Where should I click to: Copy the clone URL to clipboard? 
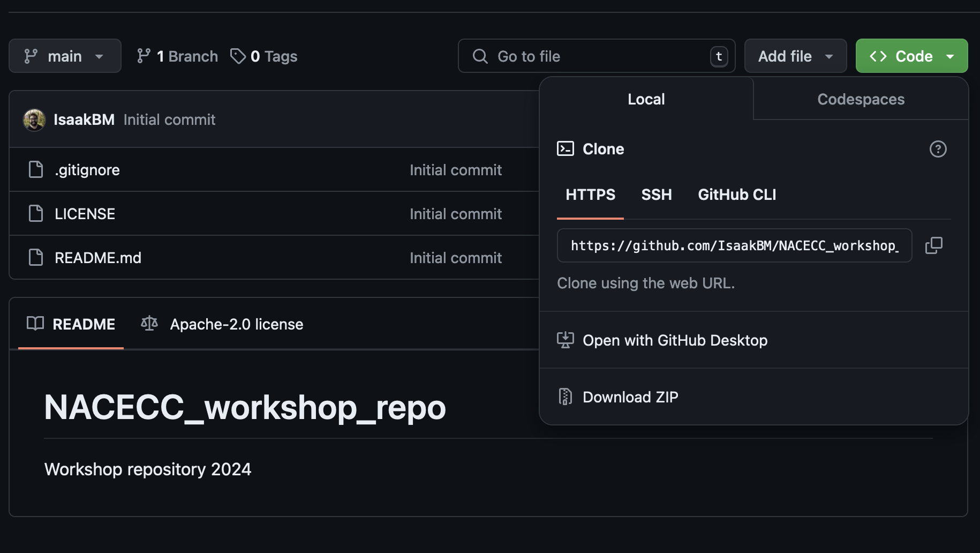pyautogui.click(x=933, y=245)
